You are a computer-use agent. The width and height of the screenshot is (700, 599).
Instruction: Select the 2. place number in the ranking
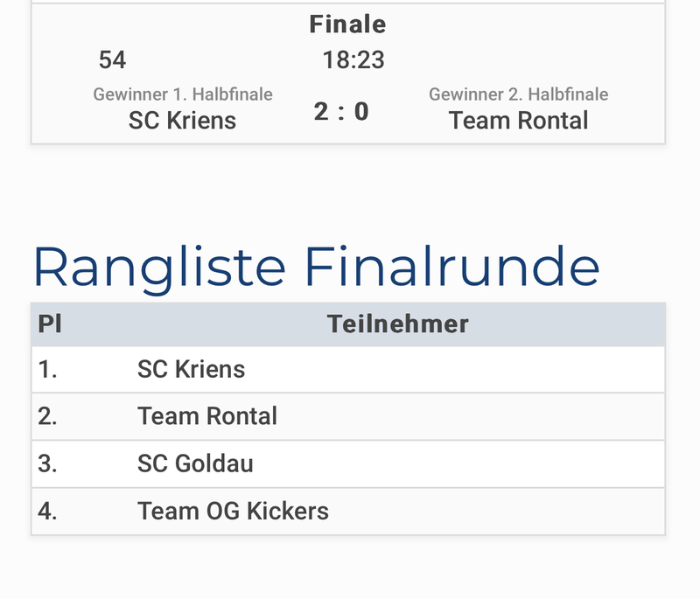[47, 416]
